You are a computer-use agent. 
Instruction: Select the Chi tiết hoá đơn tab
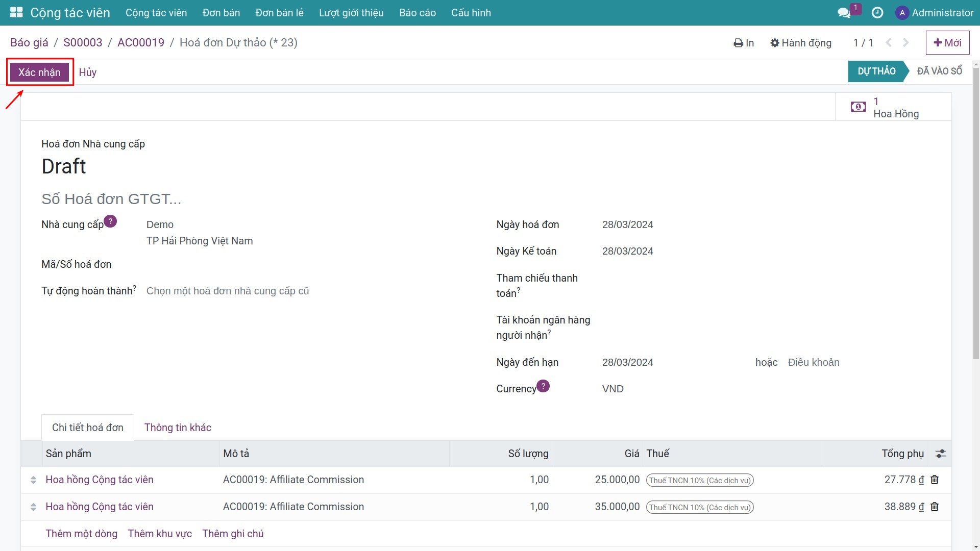88,428
